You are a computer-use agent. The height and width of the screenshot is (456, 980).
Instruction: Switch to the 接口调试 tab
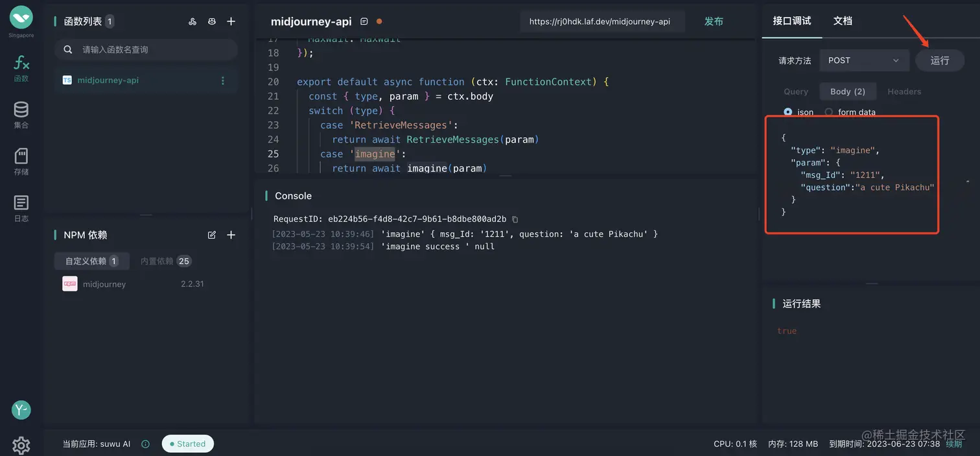point(792,21)
